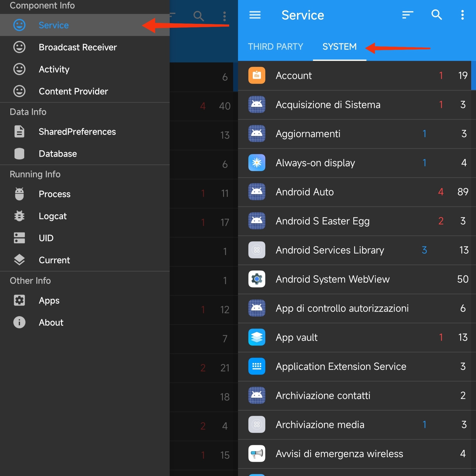Image resolution: width=476 pixels, height=476 pixels.
Task: Click the fast-scroll handle on right edge
Action: point(473,76)
